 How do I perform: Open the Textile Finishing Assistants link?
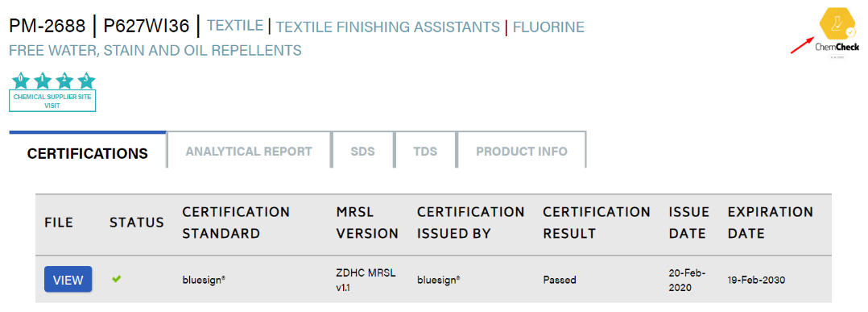coord(387,27)
